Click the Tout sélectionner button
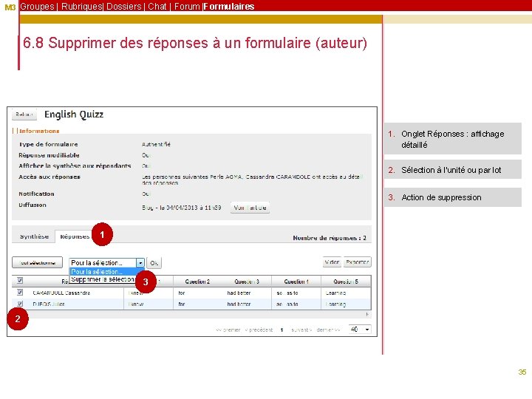This screenshot has height=399, width=532. click(38, 262)
